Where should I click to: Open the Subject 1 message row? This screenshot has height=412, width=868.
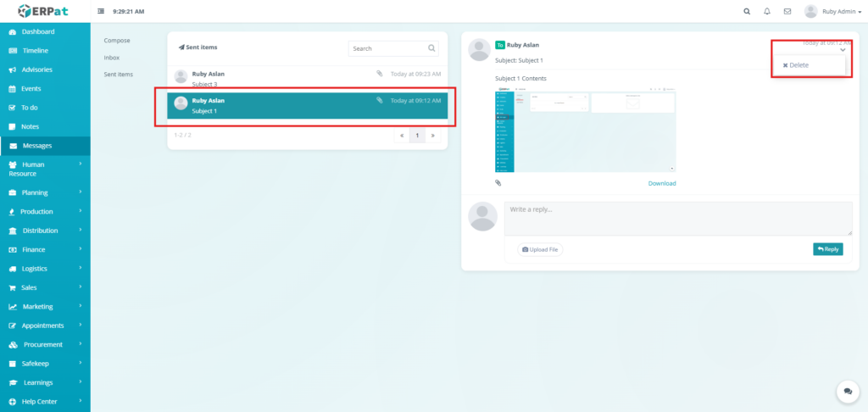307,106
